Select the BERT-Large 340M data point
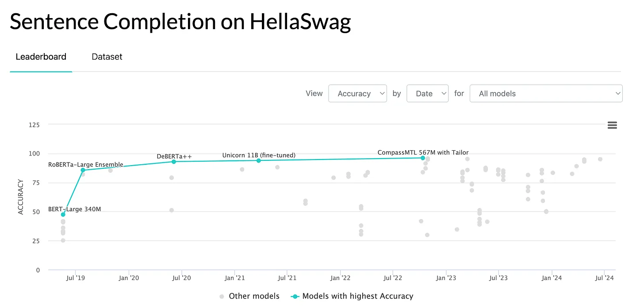 coord(62,214)
